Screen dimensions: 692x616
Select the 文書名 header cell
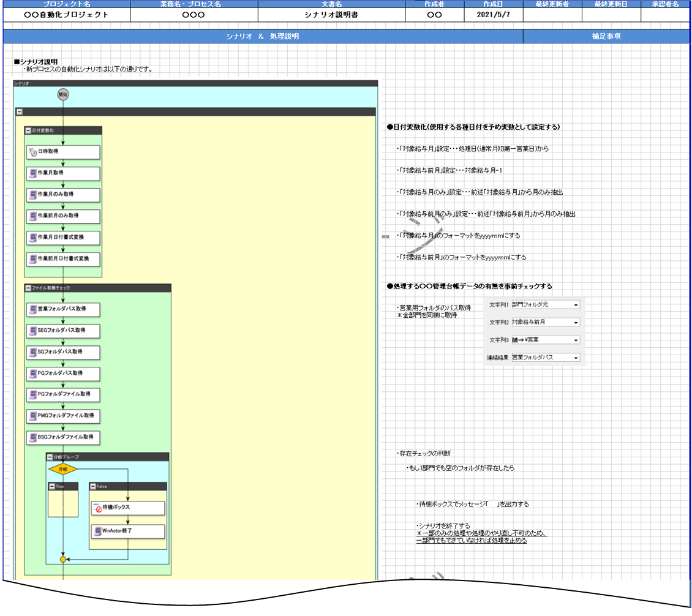pyautogui.click(x=331, y=4)
